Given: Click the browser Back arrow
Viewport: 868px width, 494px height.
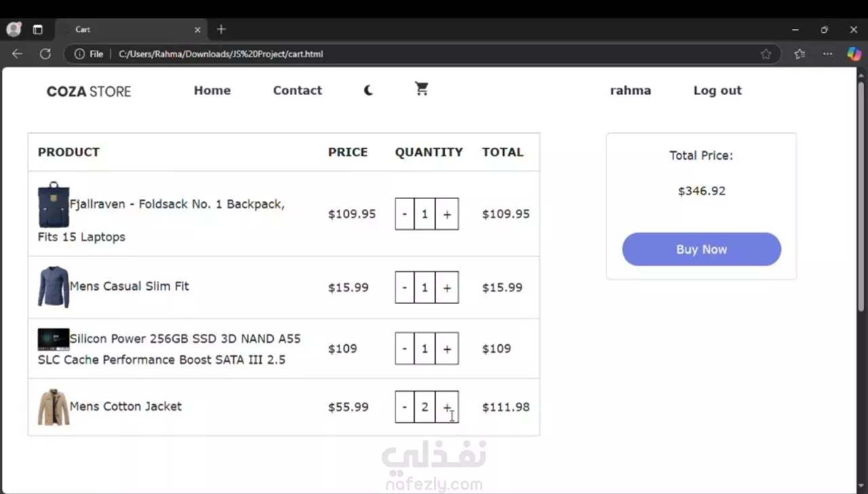Looking at the screenshot, I should pyautogui.click(x=17, y=54).
